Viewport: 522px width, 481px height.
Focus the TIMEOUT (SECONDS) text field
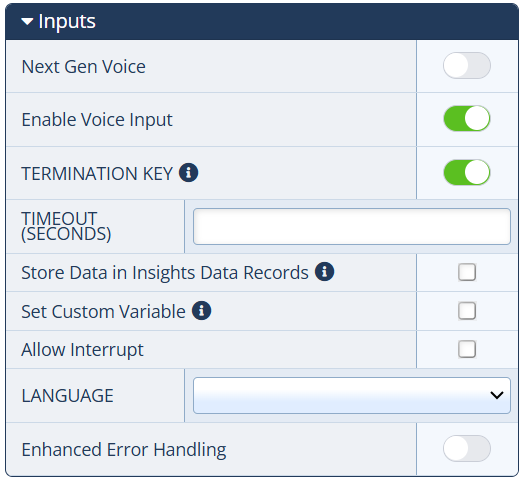tap(352, 226)
